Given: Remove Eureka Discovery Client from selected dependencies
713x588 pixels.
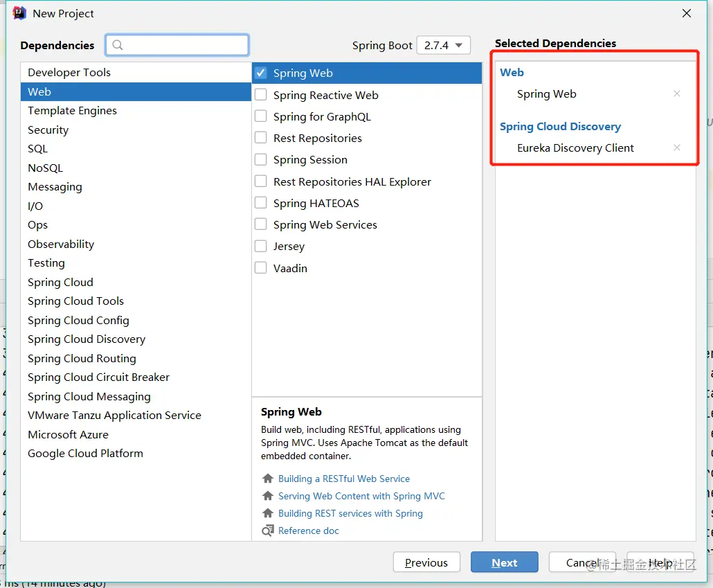Looking at the screenshot, I should (676, 148).
